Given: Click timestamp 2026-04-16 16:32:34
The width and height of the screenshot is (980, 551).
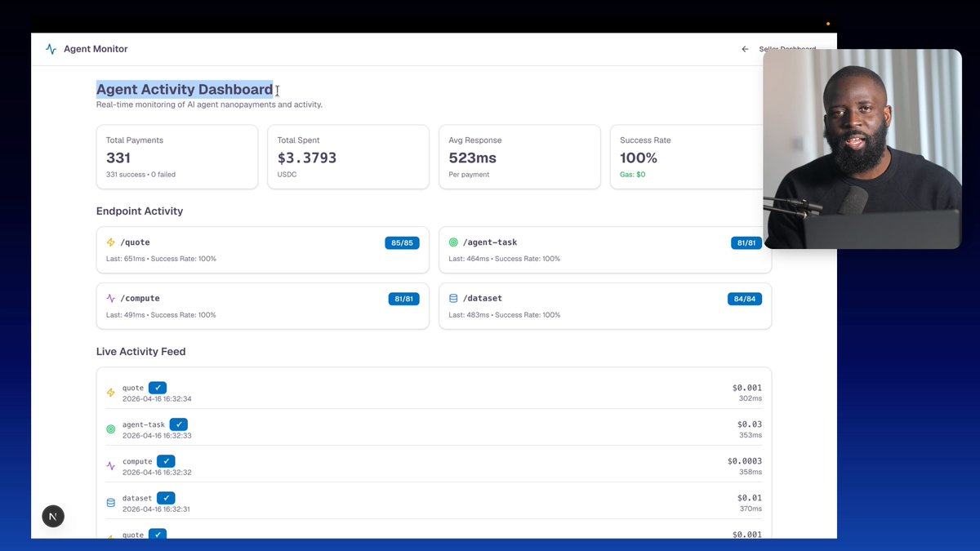Looking at the screenshot, I should 157,399.
